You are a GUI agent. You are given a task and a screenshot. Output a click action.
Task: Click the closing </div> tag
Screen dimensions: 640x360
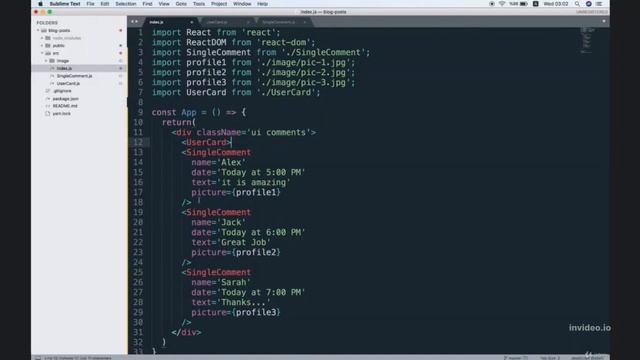[187, 332]
